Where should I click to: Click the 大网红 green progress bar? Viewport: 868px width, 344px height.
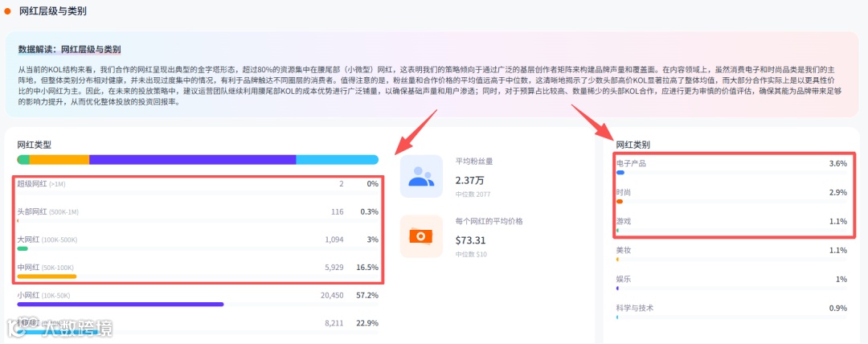pyautogui.click(x=23, y=248)
